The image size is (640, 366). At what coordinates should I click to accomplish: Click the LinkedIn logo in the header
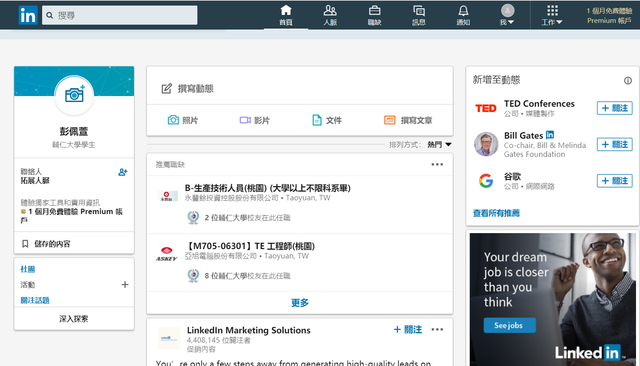tap(28, 16)
